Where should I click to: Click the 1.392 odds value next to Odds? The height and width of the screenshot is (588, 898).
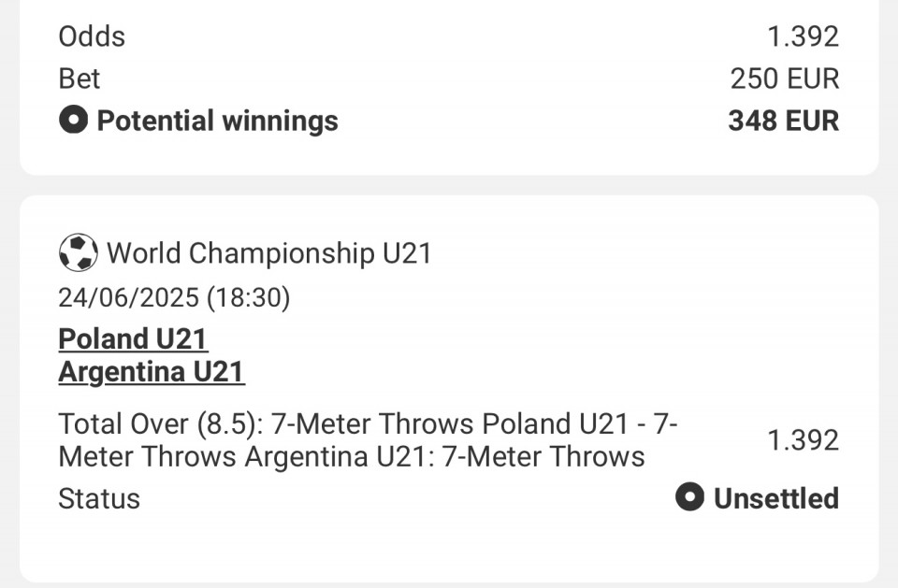[803, 36]
